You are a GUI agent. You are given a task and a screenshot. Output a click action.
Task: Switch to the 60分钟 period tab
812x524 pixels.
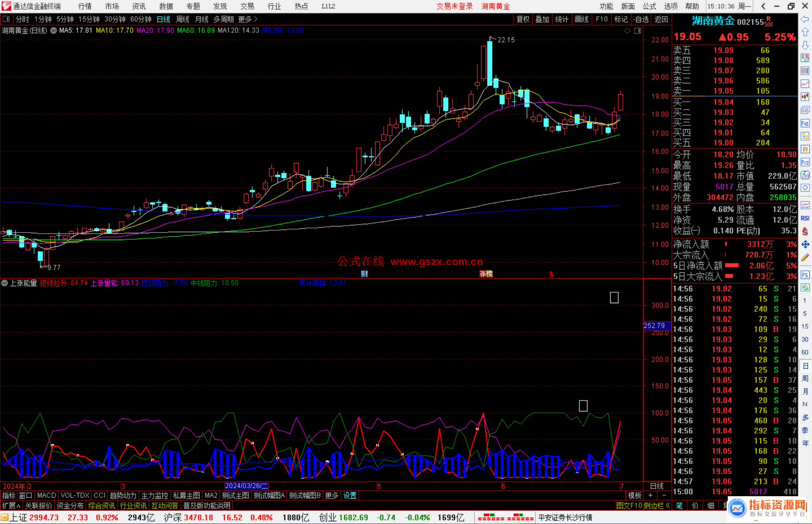[x=141, y=19]
